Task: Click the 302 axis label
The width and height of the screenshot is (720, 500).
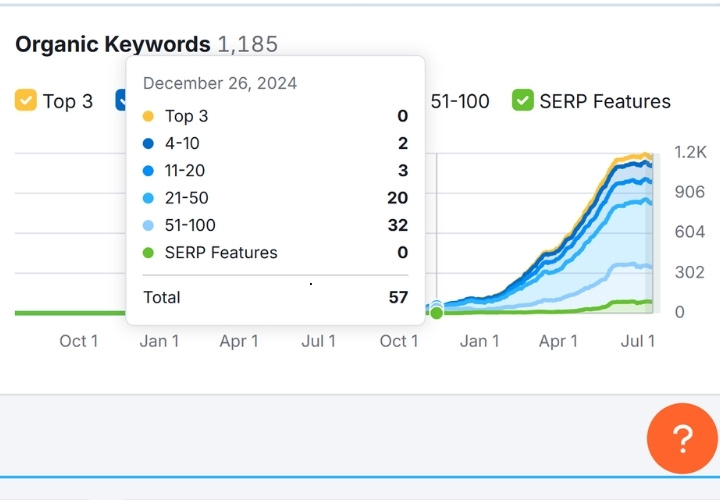Action: coord(690,272)
